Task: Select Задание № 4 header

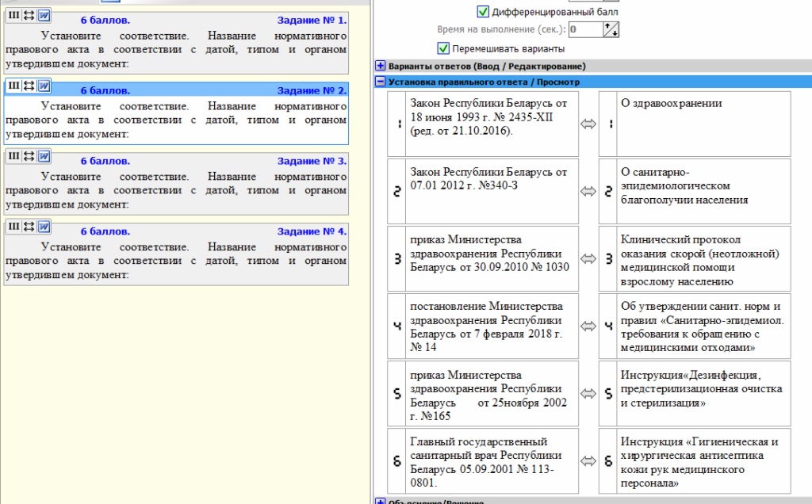Action: point(312,231)
